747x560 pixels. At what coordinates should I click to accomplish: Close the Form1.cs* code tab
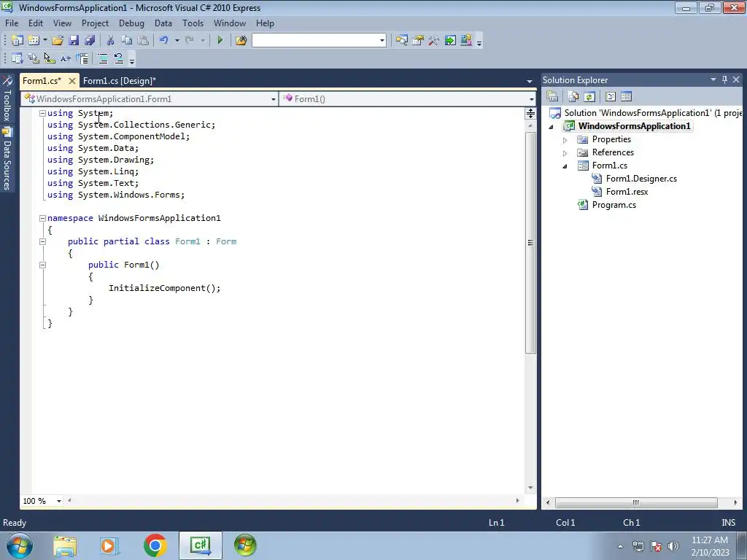click(x=72, y=81)
